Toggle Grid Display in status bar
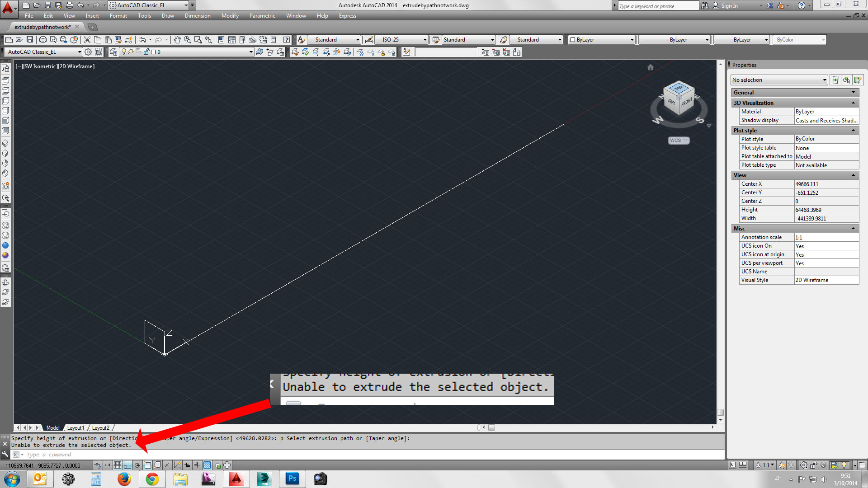This screenshot has height=488, width=868. (x=118, y=465)
